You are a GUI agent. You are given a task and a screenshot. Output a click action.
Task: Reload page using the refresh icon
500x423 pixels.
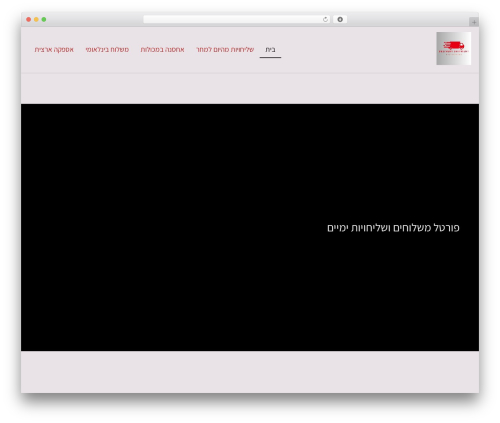pyautogui.click(x=325, y=20)
